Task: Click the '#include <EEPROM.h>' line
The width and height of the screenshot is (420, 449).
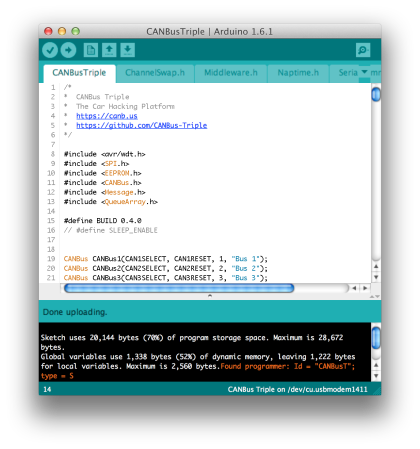Action: [x=102, y=173]
